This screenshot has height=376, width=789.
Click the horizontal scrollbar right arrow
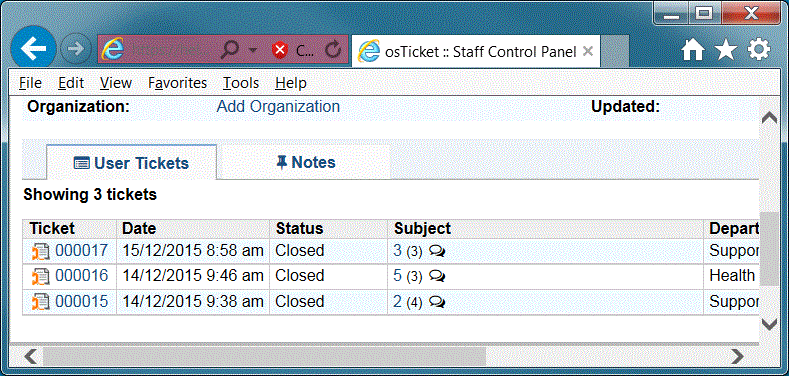tap(737, 357)
